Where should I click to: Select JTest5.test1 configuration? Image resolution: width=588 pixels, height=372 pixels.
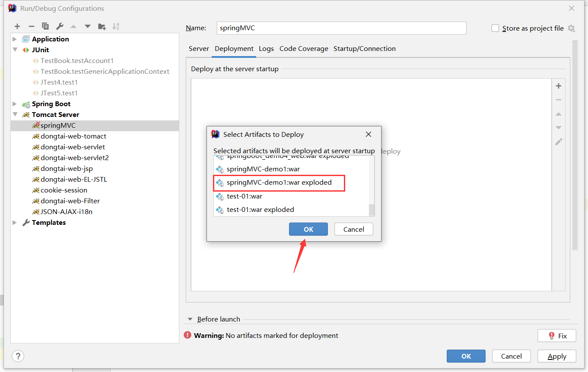[x=95, y=93]
